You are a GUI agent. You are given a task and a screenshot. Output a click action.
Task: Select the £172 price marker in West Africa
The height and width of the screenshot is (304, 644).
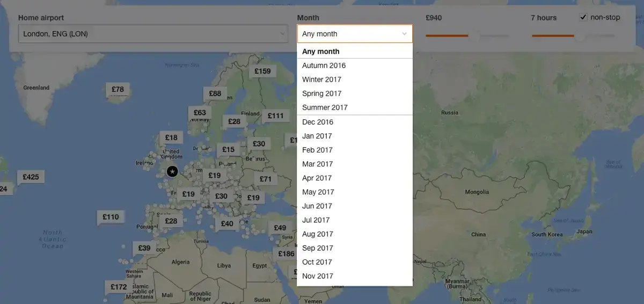pos(119,287)
